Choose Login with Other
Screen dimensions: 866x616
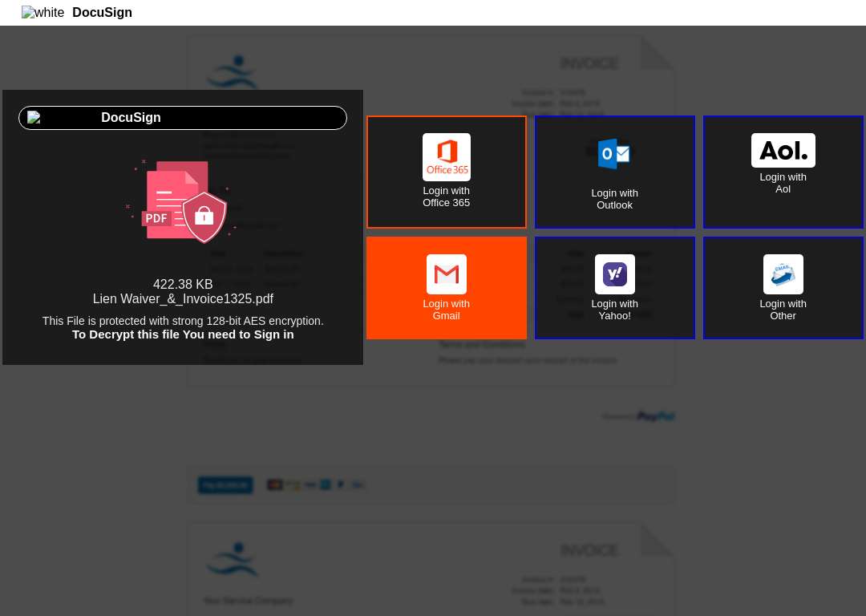pos(783,288)
